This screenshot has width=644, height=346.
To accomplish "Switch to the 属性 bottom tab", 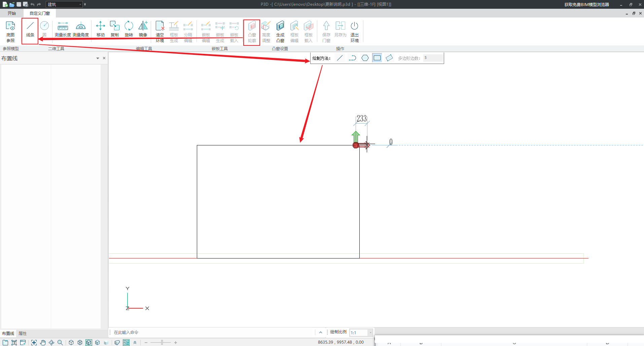I will 23,333.
